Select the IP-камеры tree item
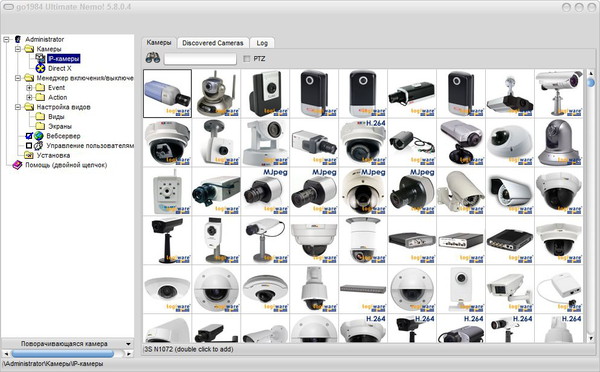Image resolution: width=600 pixels, height=372 pixels. (x=64, y=59)
